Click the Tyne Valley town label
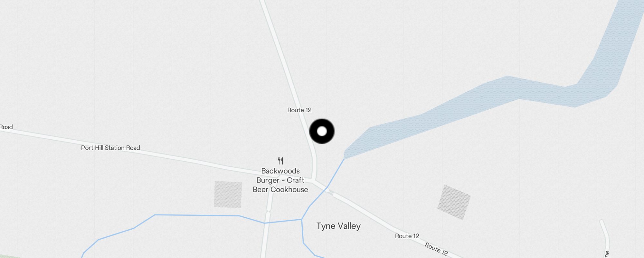 (x=338, y=226)
